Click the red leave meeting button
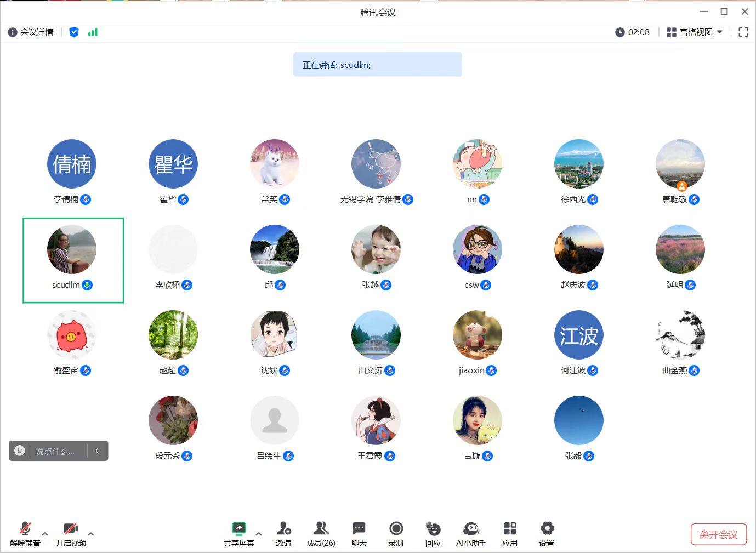 [718, 534]
